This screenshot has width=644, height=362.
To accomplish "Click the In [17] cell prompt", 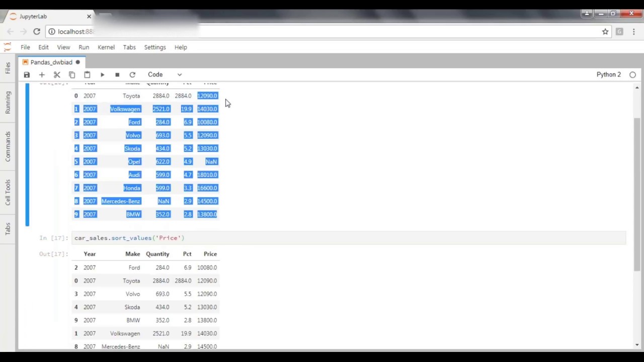I will (x=53, y=238).
